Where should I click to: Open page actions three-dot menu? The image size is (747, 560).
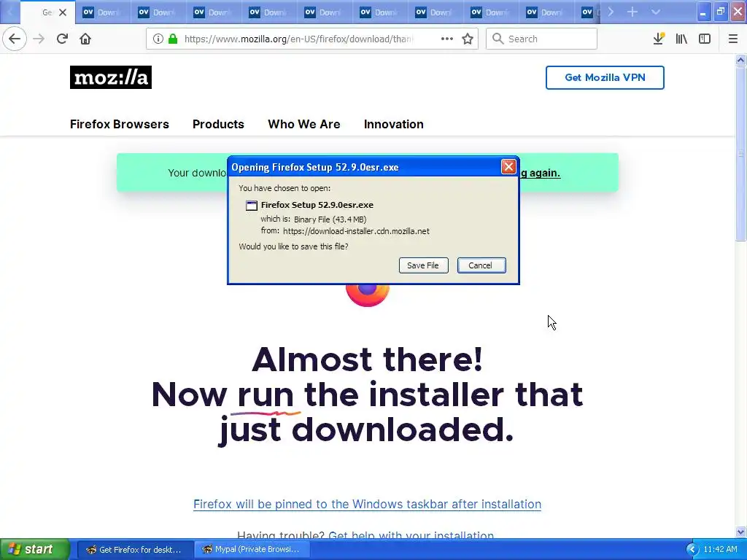click(447, 39)
